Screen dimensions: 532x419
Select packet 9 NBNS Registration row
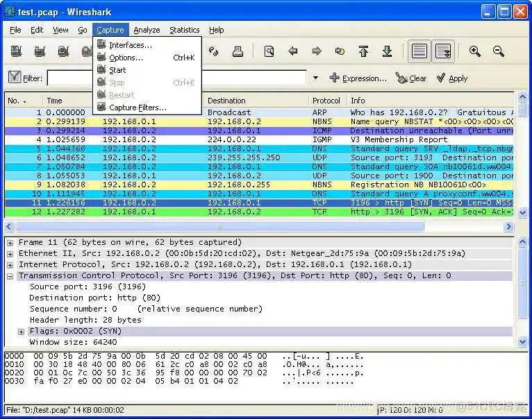[x=259, y=185]
